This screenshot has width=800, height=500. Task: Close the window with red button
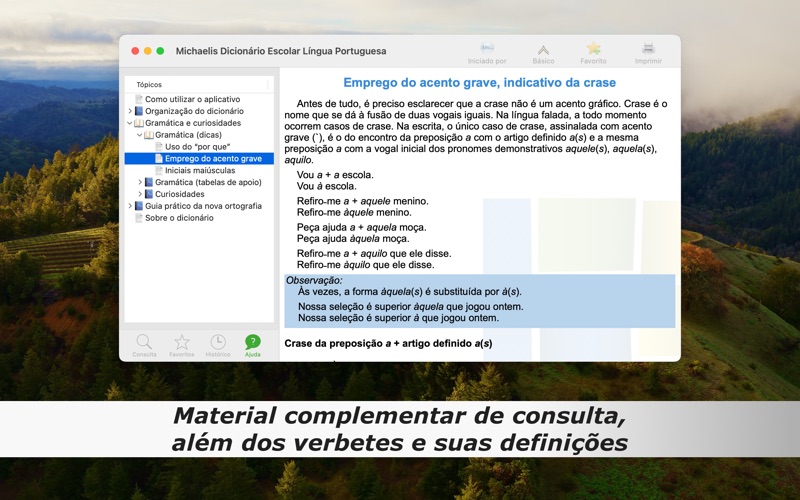(x=135, y=51)
